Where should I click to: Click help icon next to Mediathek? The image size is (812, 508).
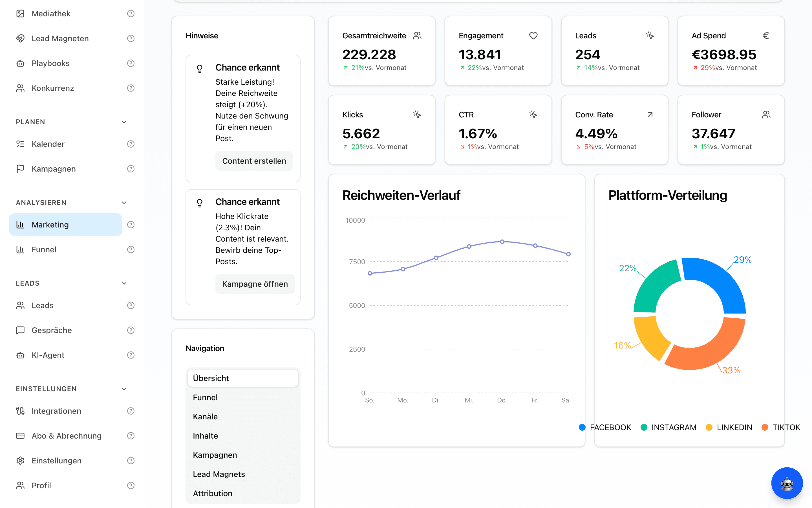point(131,14)
